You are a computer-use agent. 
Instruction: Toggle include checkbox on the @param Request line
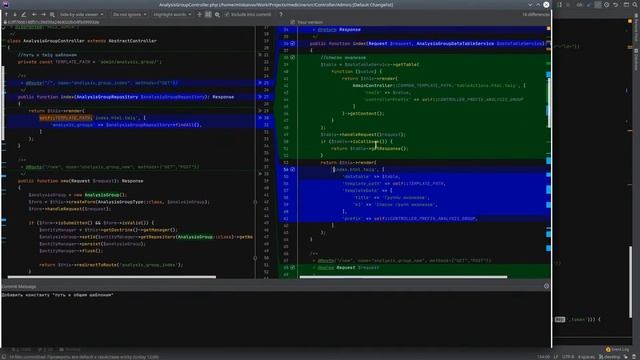(293, 268)
